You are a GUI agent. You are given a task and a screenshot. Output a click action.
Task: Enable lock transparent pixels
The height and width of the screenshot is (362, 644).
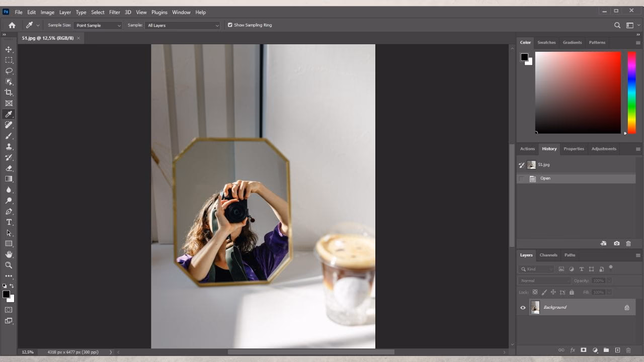click(535, 292)
